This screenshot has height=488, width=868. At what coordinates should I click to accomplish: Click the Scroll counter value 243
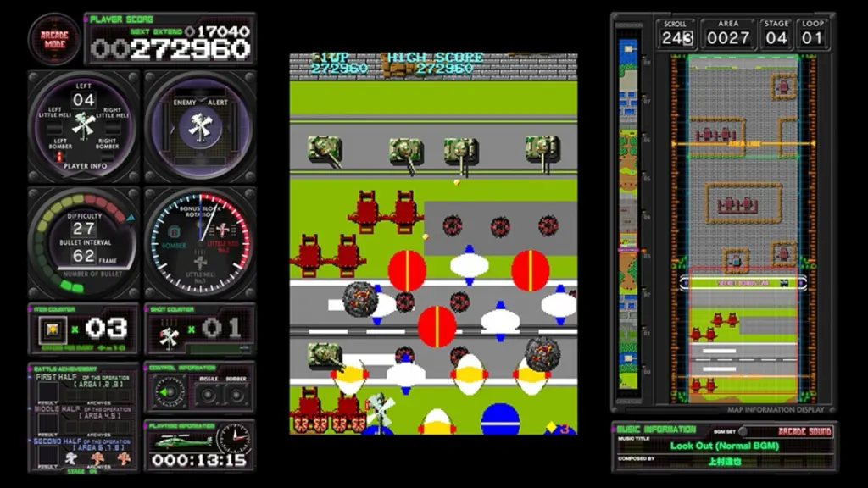[677, 38]
